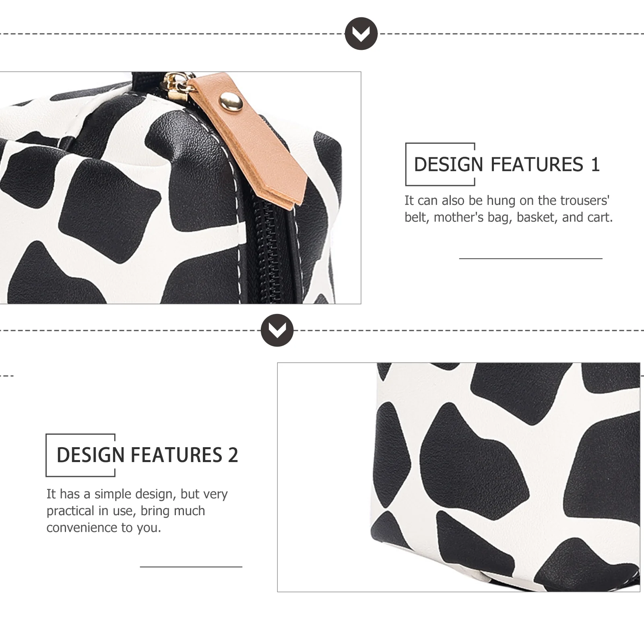
Task: Click the underline below Design Features 1 text
Action: point(530,258)
